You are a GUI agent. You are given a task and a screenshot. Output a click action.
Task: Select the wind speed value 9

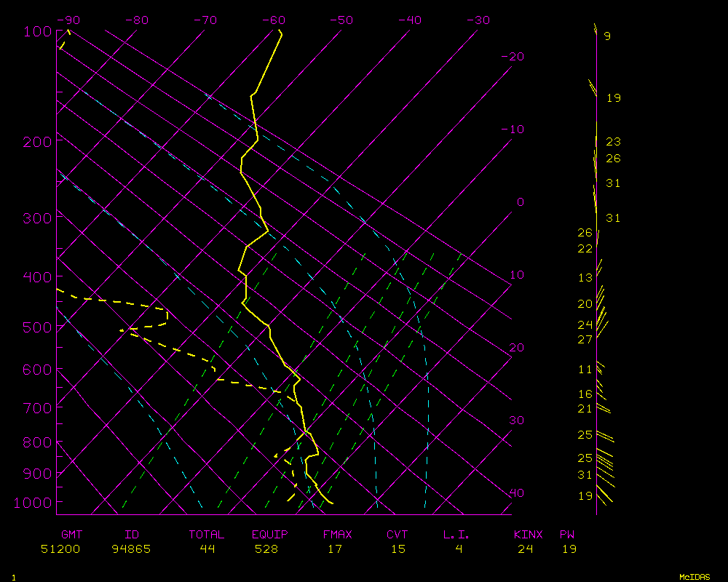tap(607, 36)
